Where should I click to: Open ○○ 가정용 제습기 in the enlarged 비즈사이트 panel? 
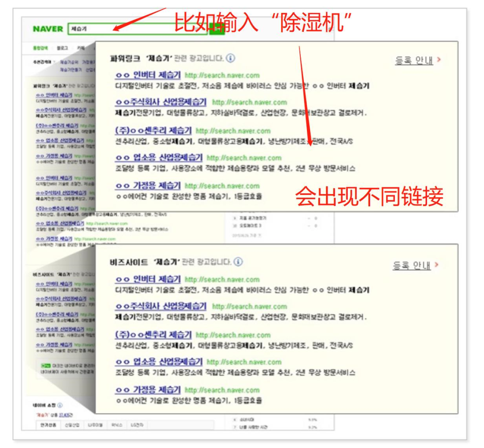(x=148, y=390)
